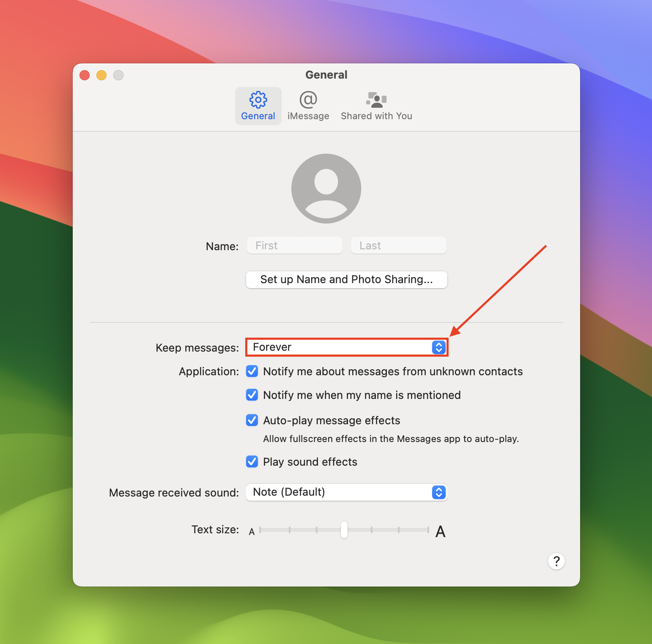Click the yellow minimize window button
The width and height of the screenshot is (652, 644).
(x=101, y=75)
